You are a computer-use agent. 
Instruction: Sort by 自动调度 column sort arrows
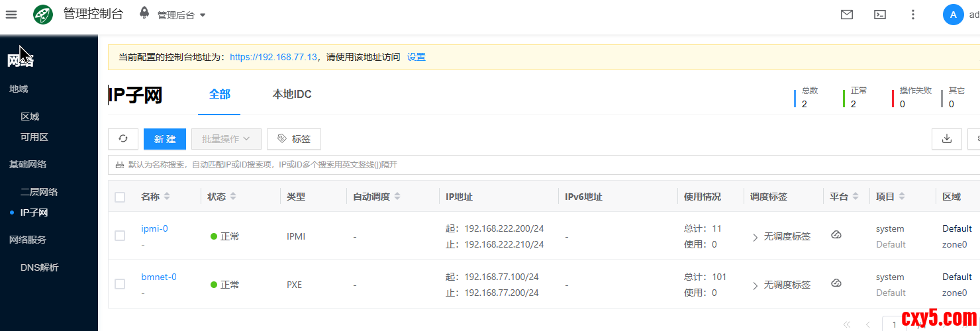pyautogui.click(x=397, y=197)
